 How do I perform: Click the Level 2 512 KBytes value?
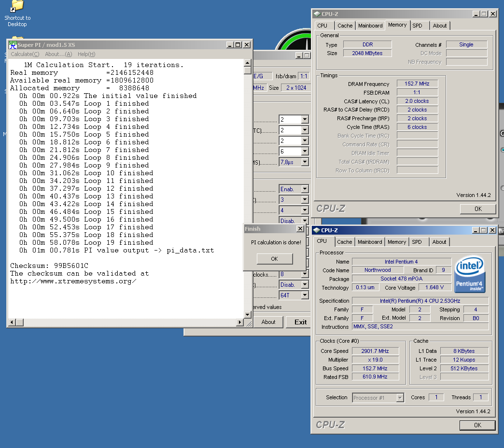click(x=464, y=368)
